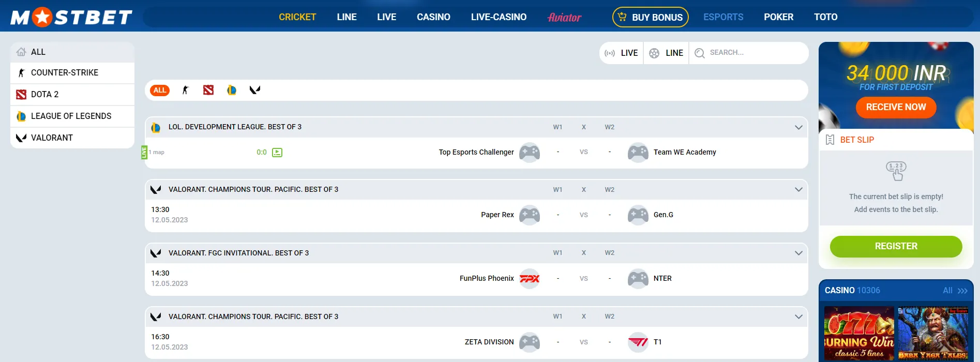
Task: Click Gen.G team logo
Action: pos(638,215)
